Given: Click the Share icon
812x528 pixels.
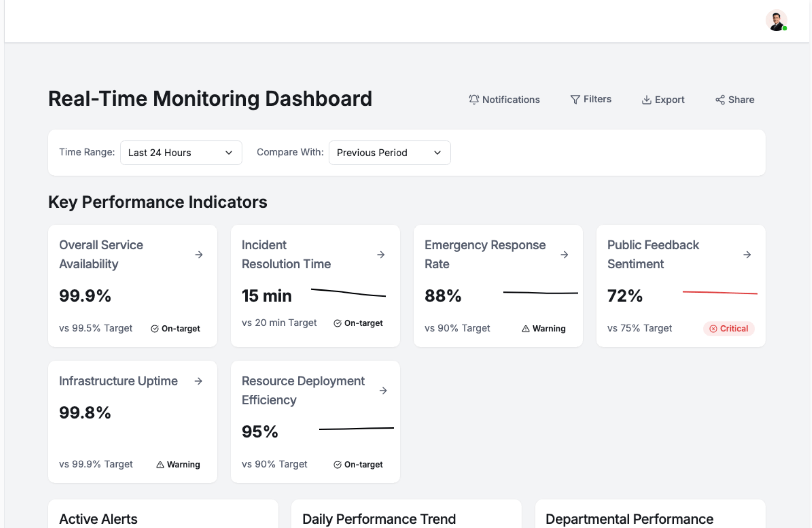Looking at the screenshot, I should (720, 100).
